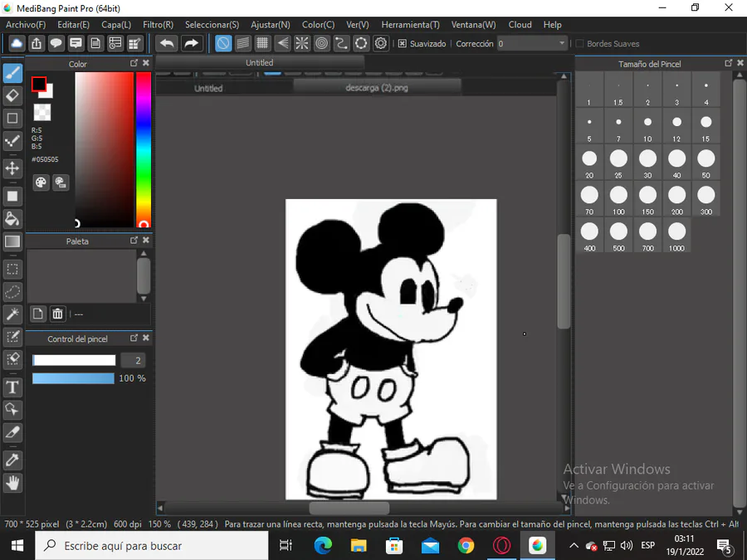Enable radial snap guide

(x=302, y=43)
